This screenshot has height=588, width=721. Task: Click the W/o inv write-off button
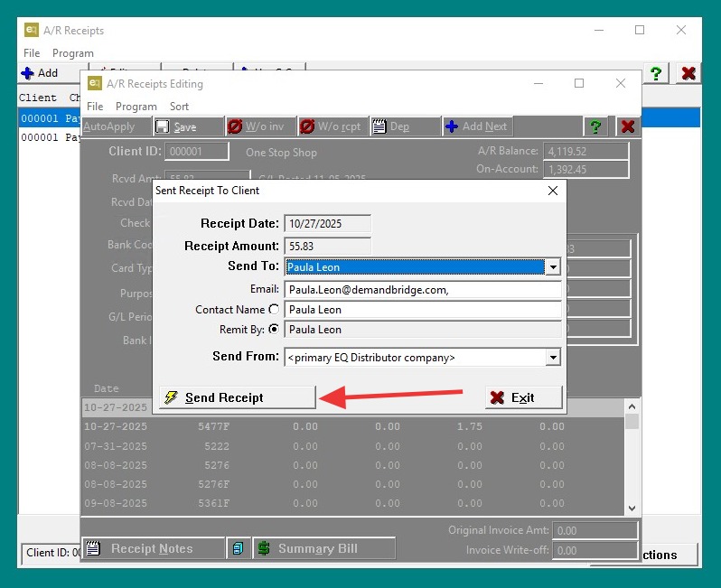(x=261, y=126)
